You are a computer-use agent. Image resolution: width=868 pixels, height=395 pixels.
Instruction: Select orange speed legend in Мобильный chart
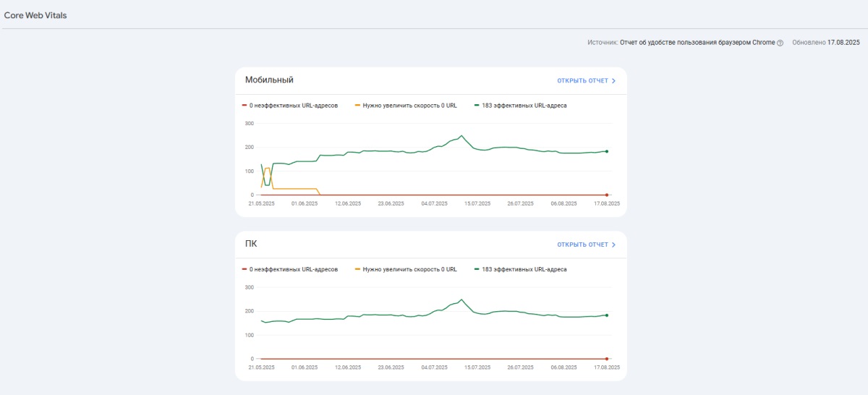pos(406,106)
